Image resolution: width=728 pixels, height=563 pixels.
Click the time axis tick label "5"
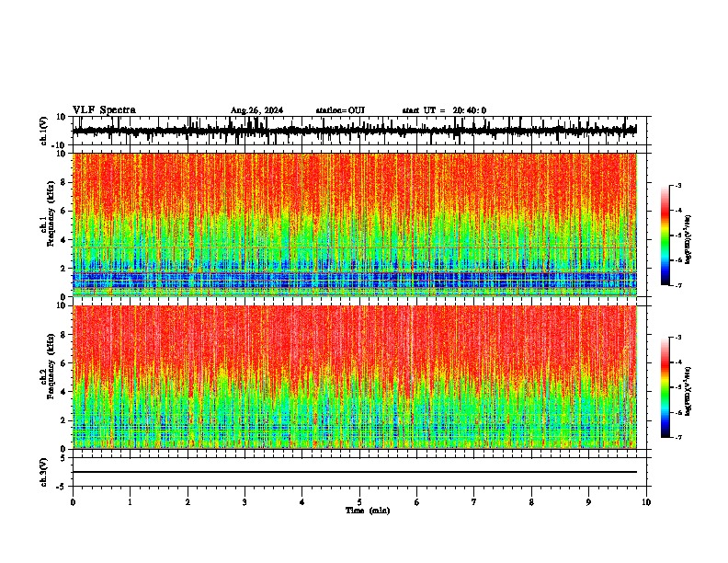(x=359, y=502)
